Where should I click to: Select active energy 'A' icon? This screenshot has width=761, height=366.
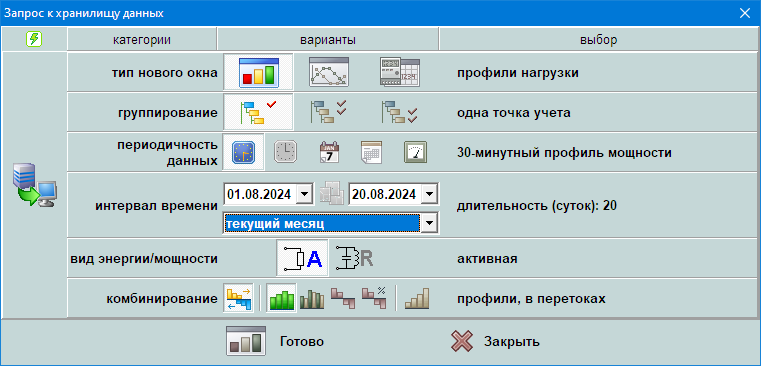pos(302,258)
